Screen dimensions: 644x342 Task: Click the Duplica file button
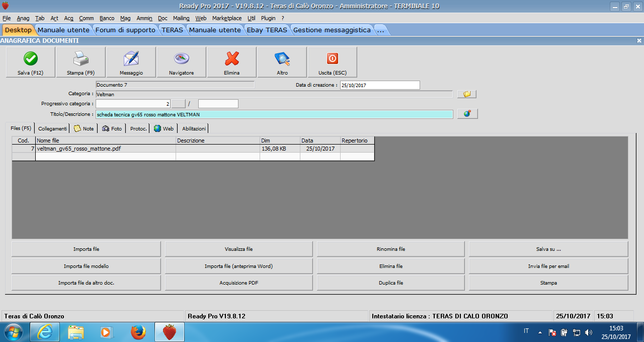(391, 283)
